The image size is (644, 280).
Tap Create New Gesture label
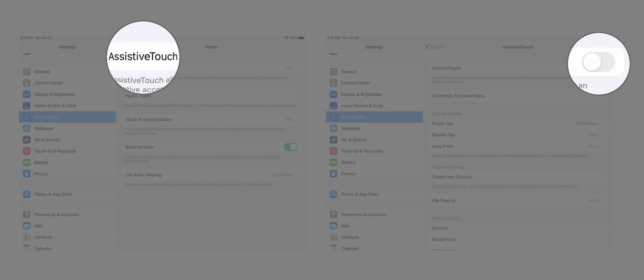click(453, 177)
